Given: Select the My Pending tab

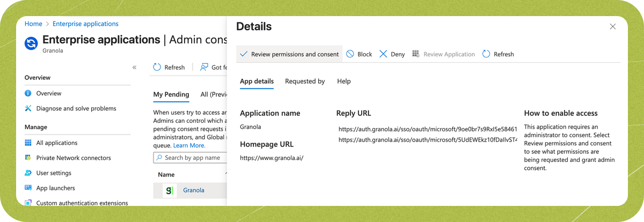Looking at the screenshot, I should tap(171, 94).
